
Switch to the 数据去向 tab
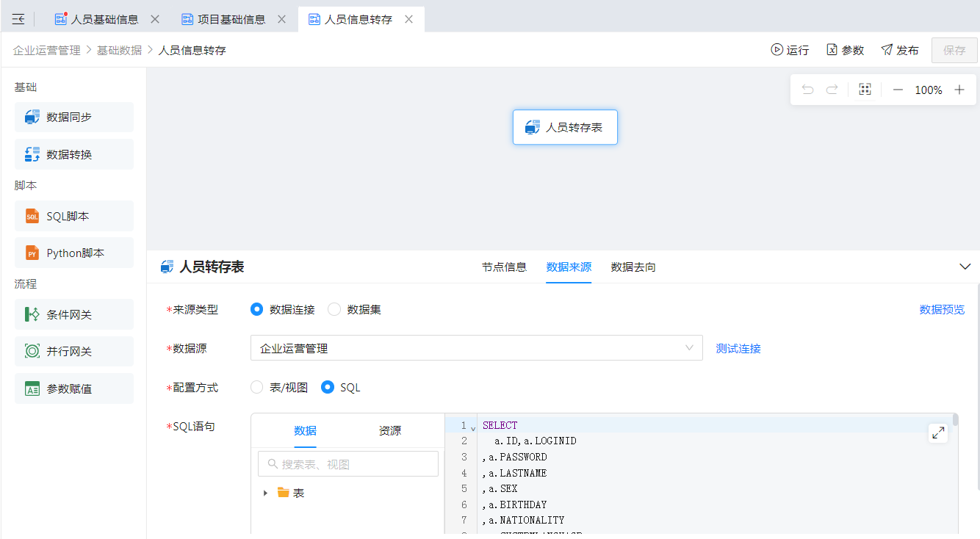pos(633,267)
